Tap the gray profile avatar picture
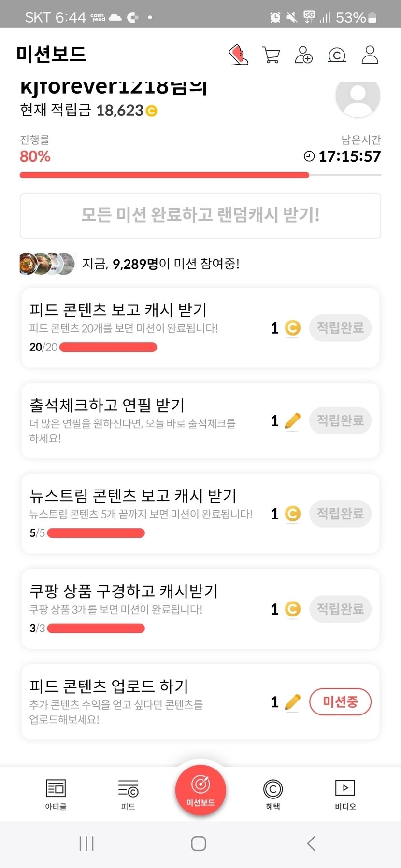Viewport: 401px width, 868px height. [x=358, y=97]
